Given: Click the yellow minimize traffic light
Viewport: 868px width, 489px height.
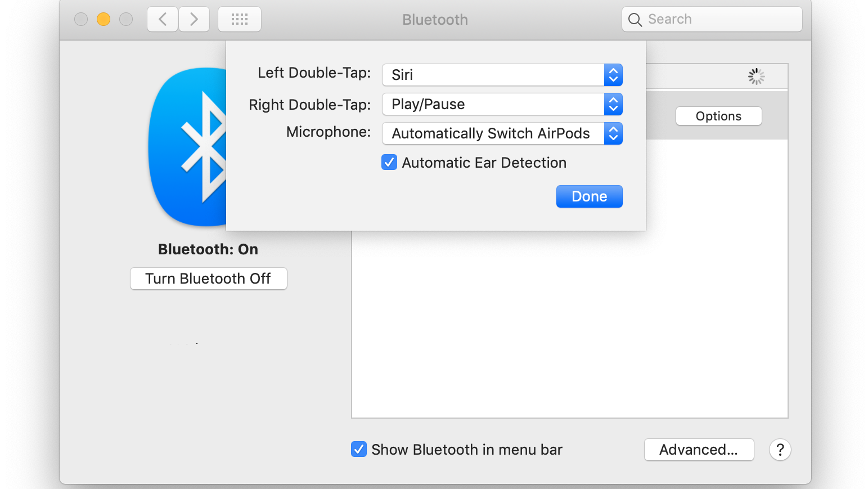Looking at the screenshot, I should click(103, 19).
